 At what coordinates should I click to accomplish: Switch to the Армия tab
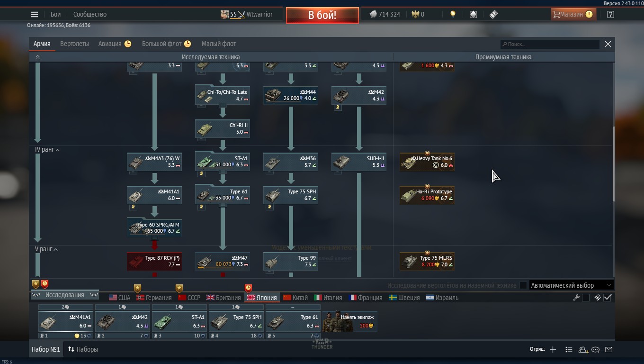pyautogui.click(x=42, y=44)
